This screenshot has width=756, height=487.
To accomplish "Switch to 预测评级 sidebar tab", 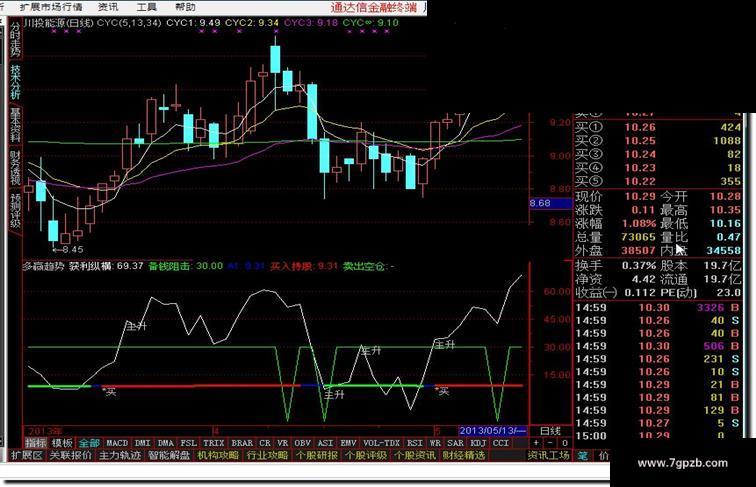I will [x=15, y=210].
